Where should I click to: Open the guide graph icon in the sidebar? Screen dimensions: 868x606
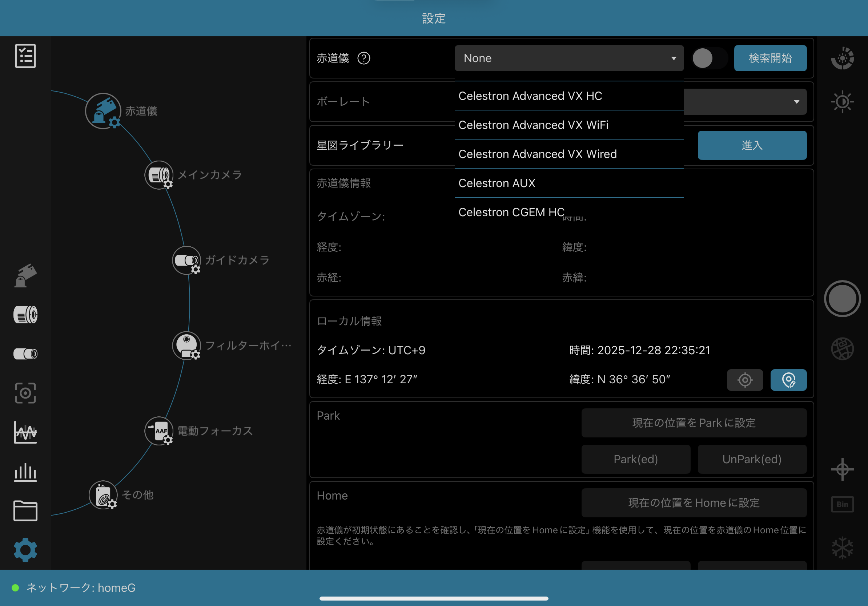pos(25,432)
